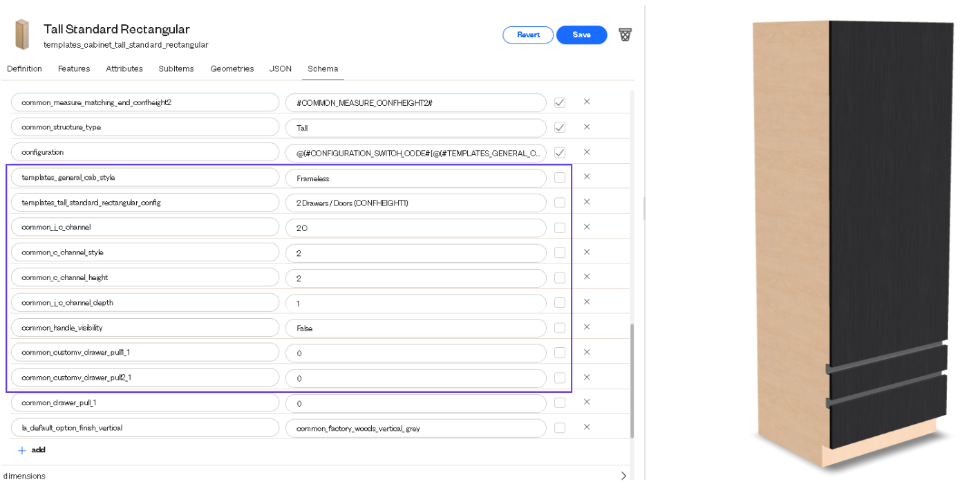The height and width of the screenshot is (491, 980).
Task: Click the common_j_c_channel_depth value field
Action: point(416,303)
